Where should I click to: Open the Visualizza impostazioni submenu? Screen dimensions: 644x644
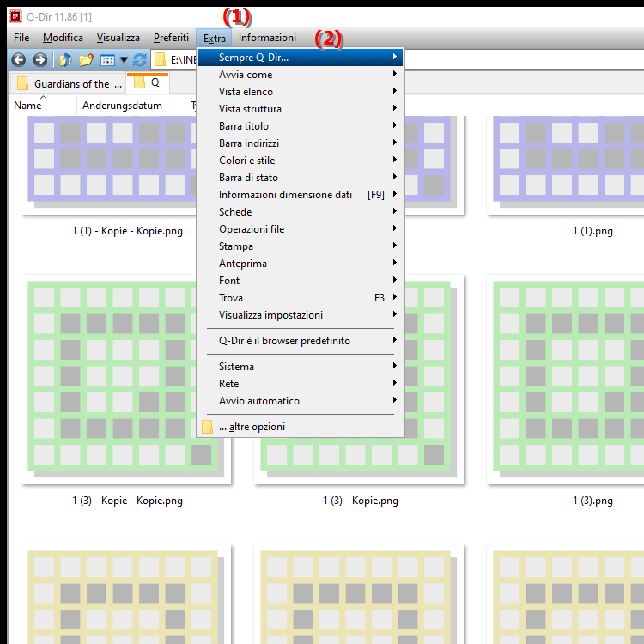pyautogui.click(x=301, y=315)
